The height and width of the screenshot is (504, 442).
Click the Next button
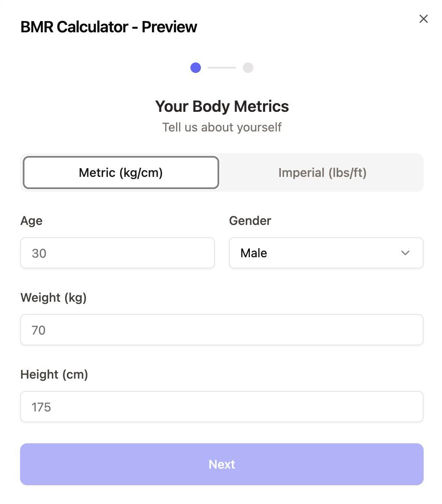[x=222, y=464]
